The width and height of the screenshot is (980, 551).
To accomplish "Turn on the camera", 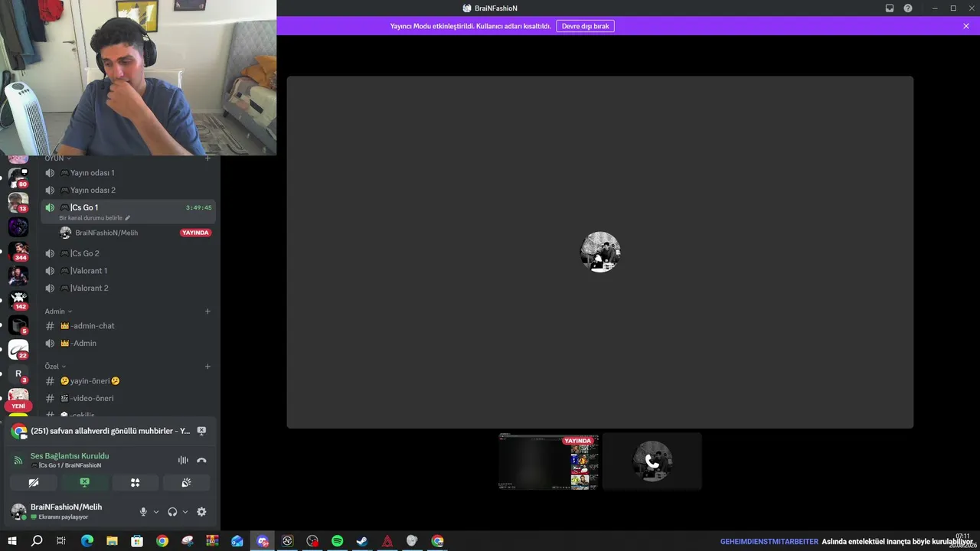I will [x=34, y=482].
